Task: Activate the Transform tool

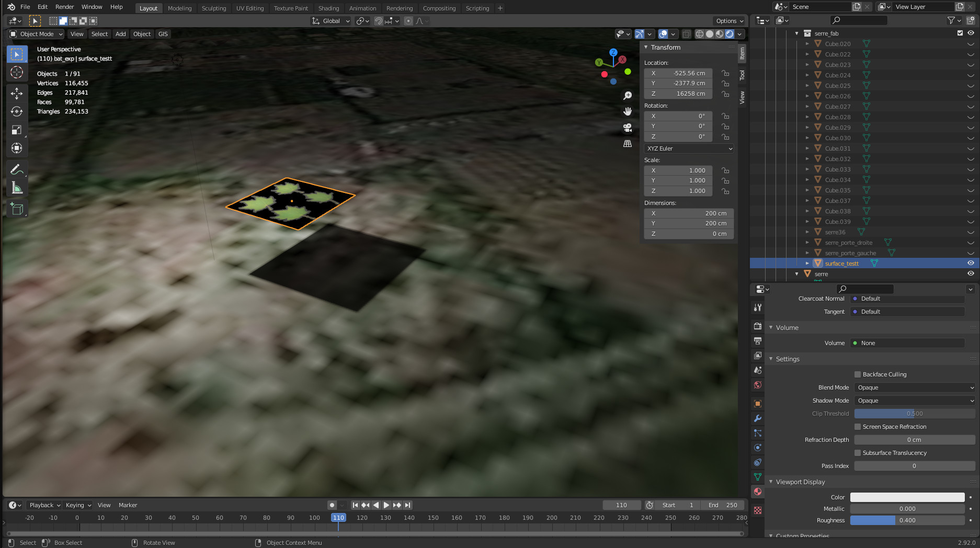Action: 17,148
